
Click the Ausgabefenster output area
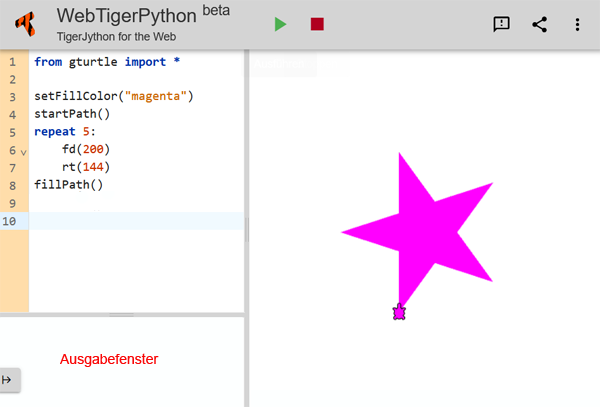pyautogui.click(x=109, y=359)
